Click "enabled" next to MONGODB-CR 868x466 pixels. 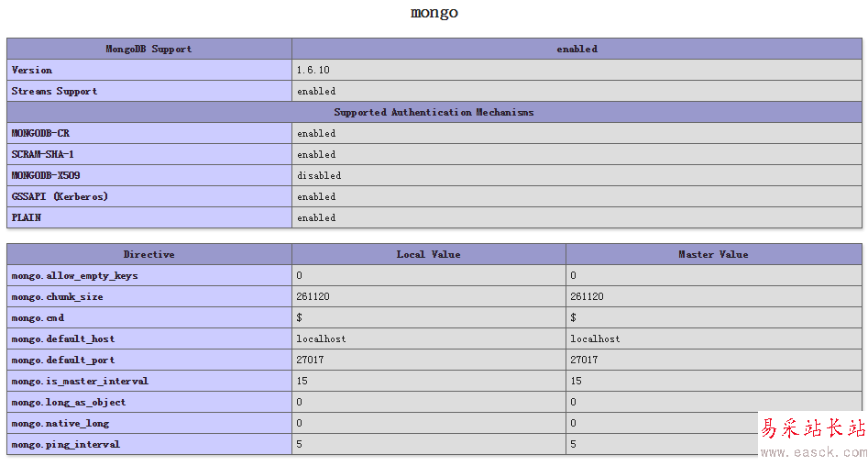pyautogui.click(x=316, y=133)
